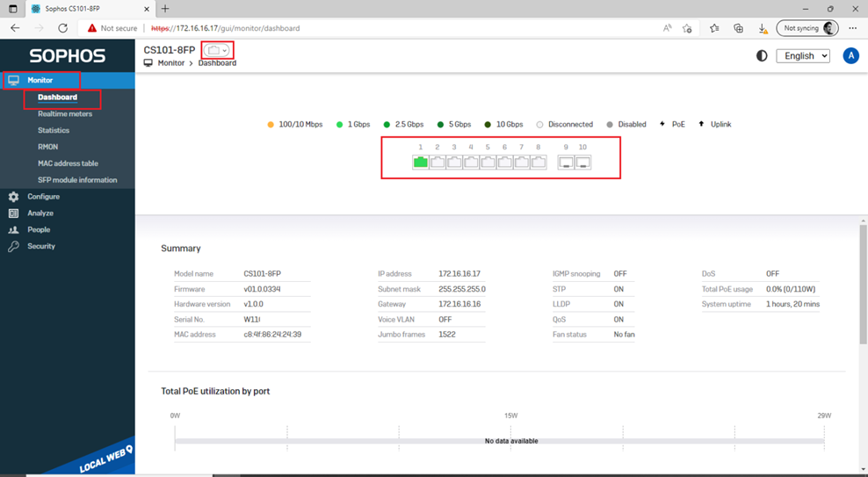This screenshot has height=477, width=868.
Task: Click the Sophos logo
Action: [67, 56]
